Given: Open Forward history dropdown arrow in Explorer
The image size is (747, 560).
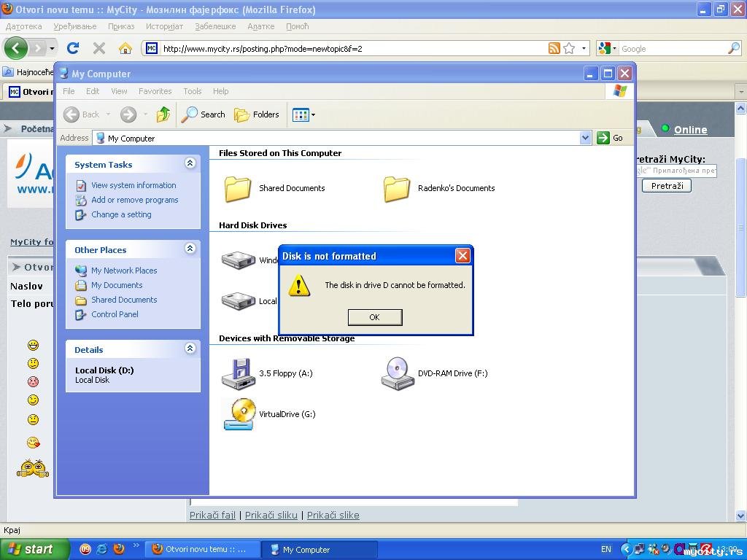Looking at the screenshot, I should click(145, 114).
